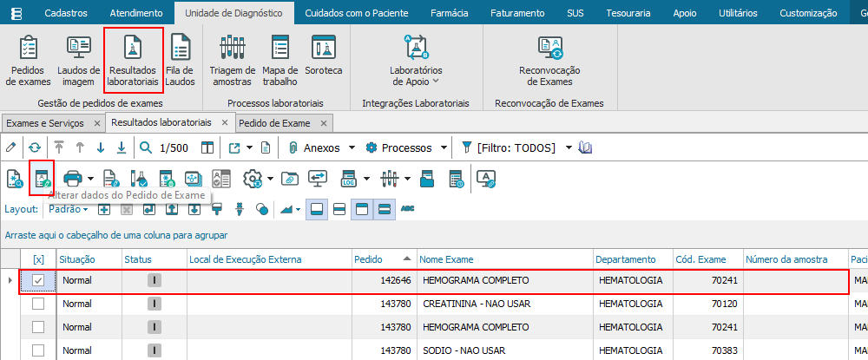868x360 pixels.
Task: Click the monitor with transfer arrows icon
Action: (318, 178)
